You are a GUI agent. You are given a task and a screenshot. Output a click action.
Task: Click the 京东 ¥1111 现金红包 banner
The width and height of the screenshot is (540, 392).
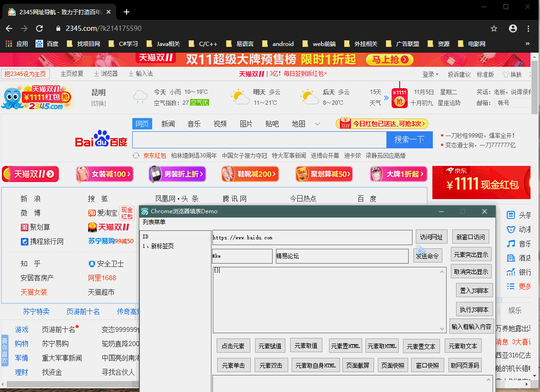[x=482, y=182]
